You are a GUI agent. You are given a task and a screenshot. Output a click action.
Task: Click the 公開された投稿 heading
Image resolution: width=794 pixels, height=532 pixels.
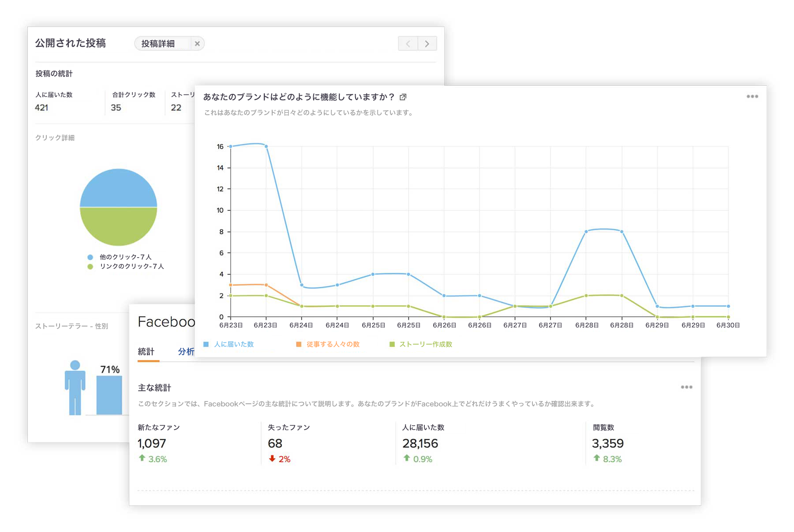(71, 43)
